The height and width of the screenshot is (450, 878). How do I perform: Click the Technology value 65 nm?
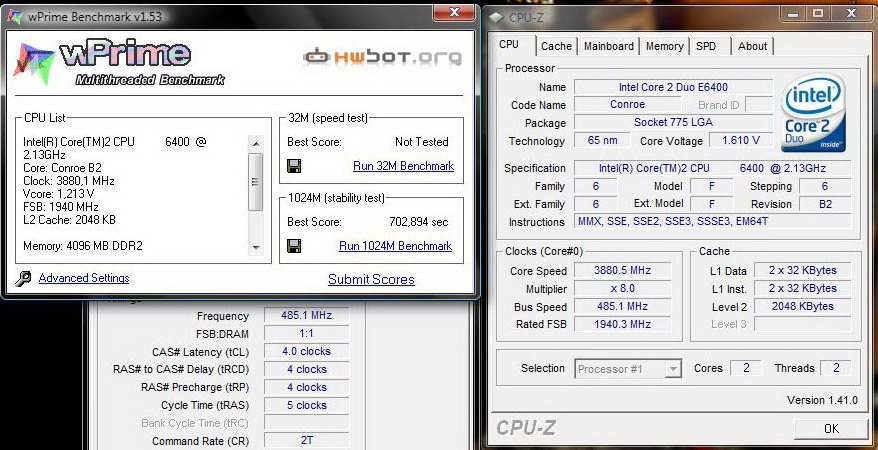tap(603, 140)
